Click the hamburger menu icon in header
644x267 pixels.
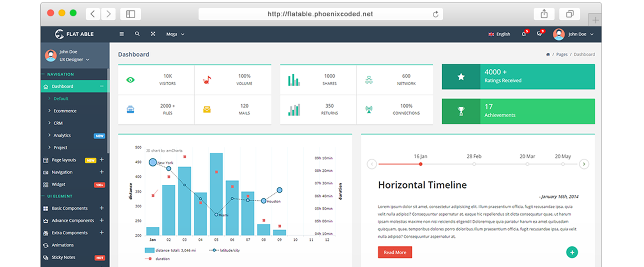pyautogui.click(x=121, y=34)
